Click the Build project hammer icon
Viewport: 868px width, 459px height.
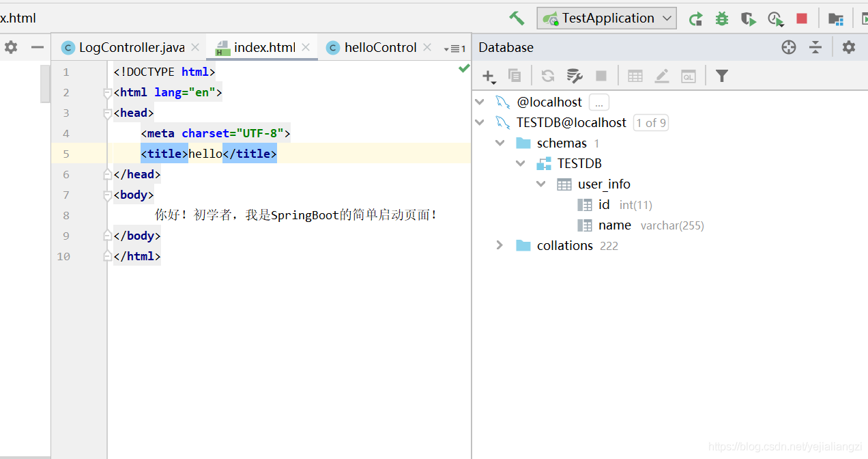click(x=517, y=18)
